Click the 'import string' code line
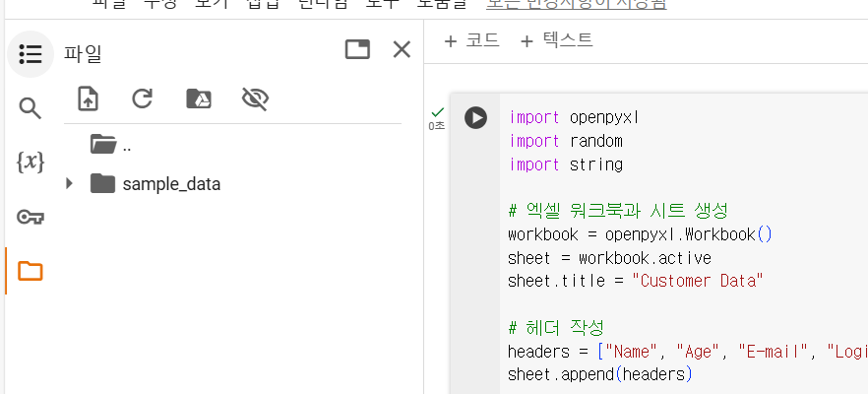The image size is (868, 394). pos(566,164)
